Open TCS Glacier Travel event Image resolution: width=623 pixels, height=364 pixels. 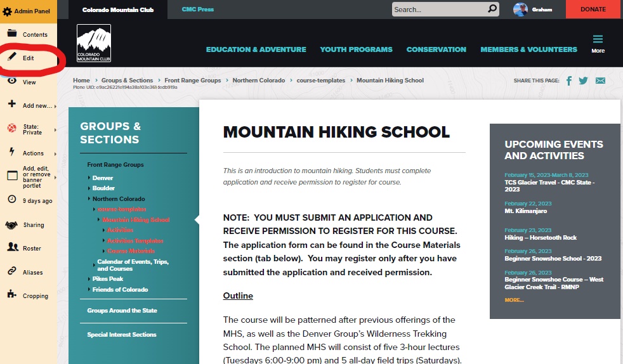(549, 186)
